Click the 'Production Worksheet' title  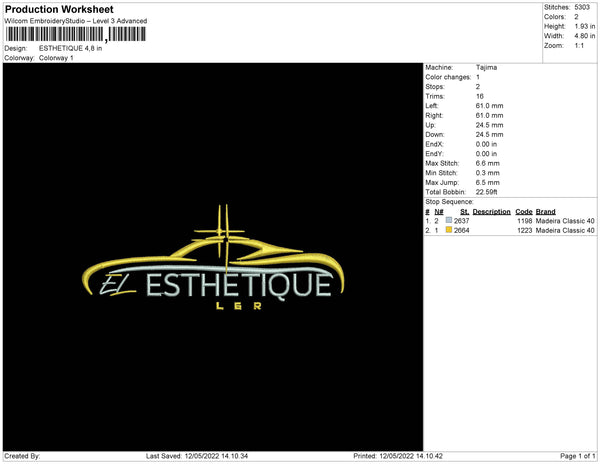click(x=59, y=9)
